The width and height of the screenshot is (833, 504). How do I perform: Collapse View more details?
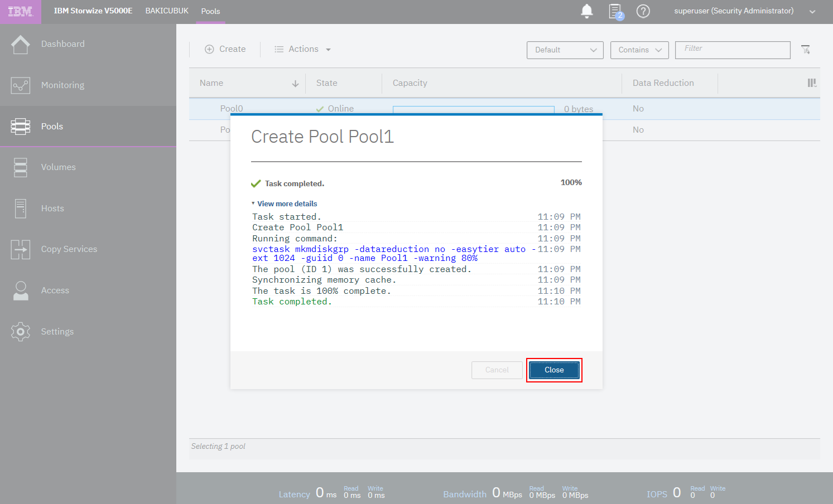[x=284, y=203]
